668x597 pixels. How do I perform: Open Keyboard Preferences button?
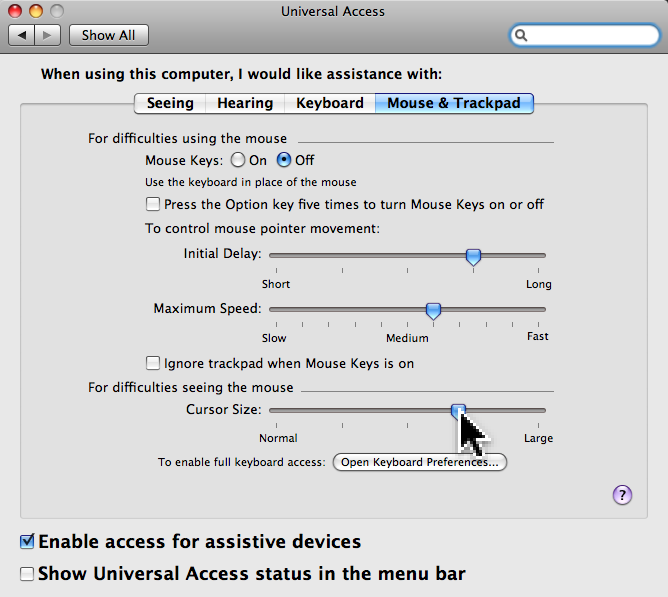tap(420, 462)
